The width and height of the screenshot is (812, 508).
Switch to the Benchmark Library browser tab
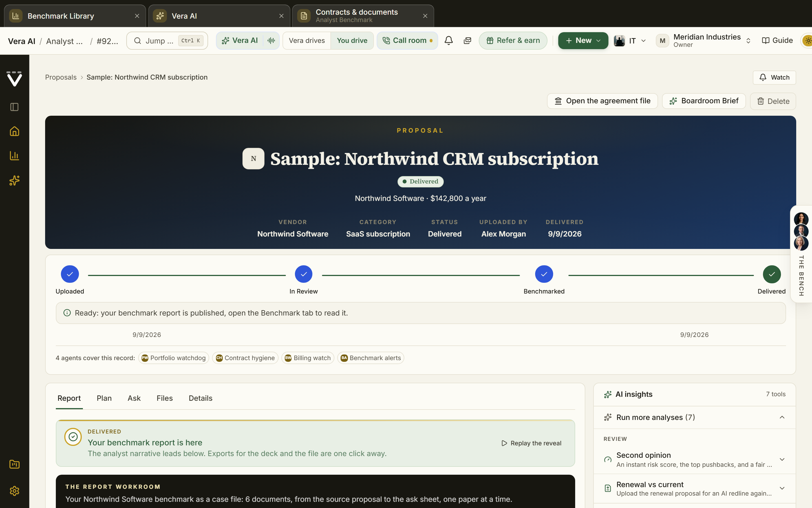tap(75, 16)
